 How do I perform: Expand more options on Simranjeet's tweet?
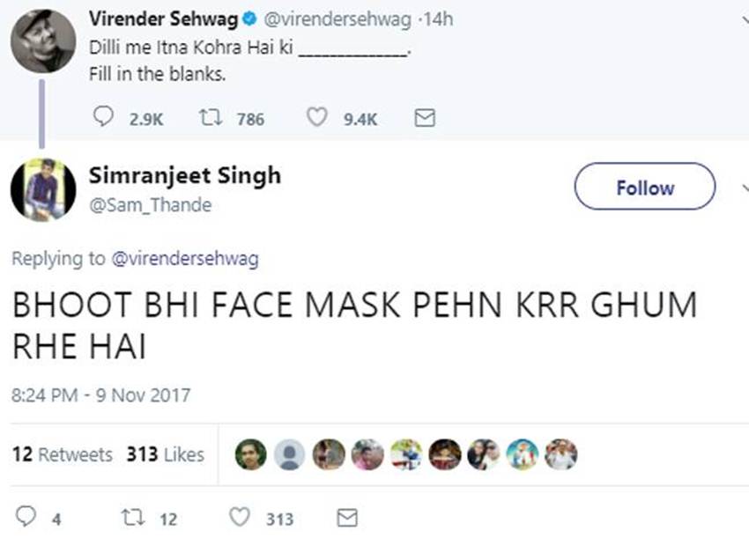[743, 187]
